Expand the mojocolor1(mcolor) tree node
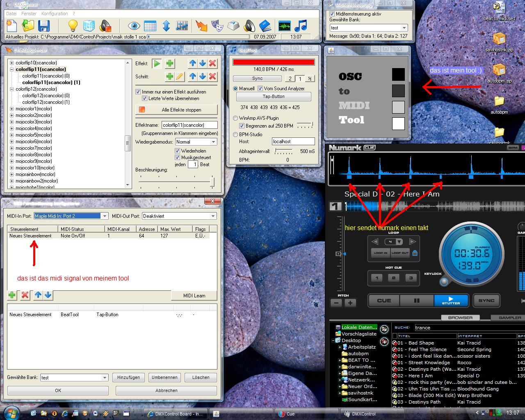 11,109
